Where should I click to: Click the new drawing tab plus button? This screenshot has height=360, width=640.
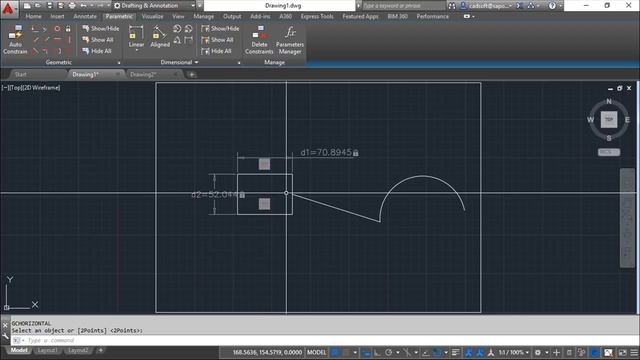coord(191,75)
